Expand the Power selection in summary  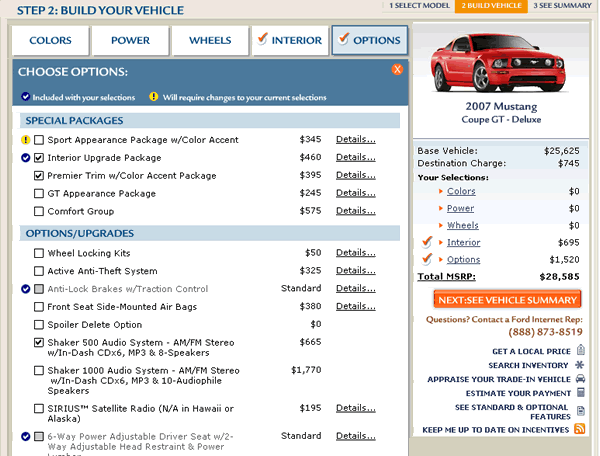click(460, 208)
